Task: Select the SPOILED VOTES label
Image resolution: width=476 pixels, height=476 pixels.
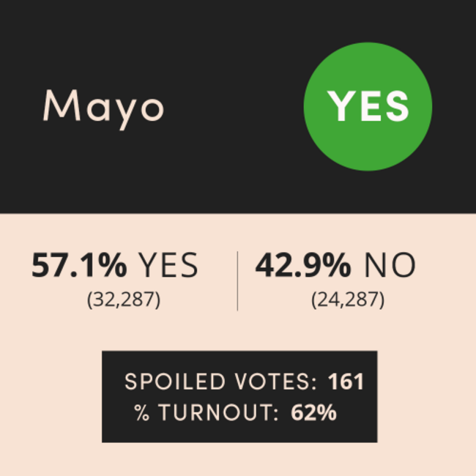Action: pos(220,382)
